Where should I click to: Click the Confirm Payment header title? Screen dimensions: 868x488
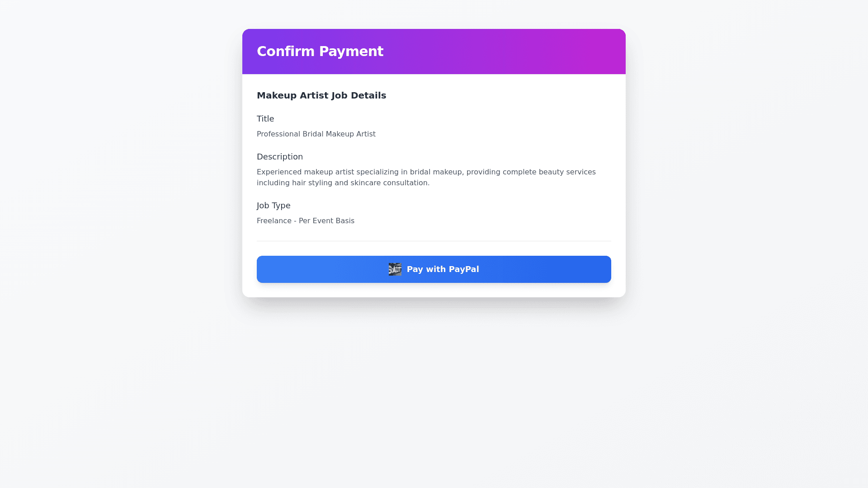320,52
